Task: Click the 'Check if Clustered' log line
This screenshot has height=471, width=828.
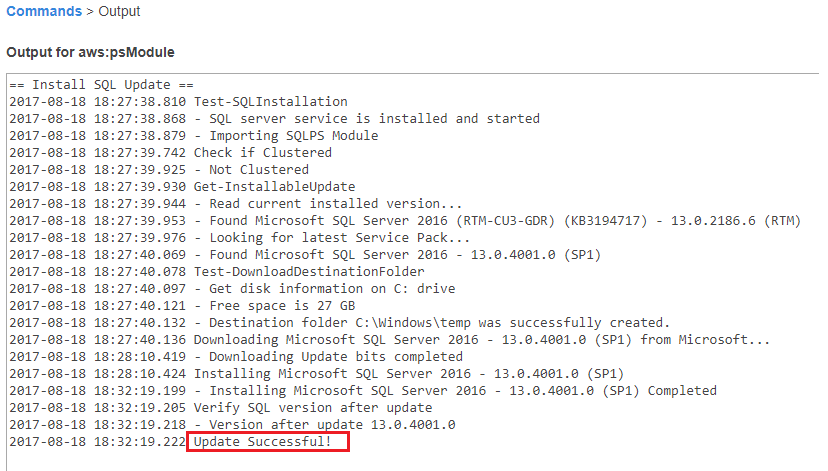Action: (x=171, y=153)
